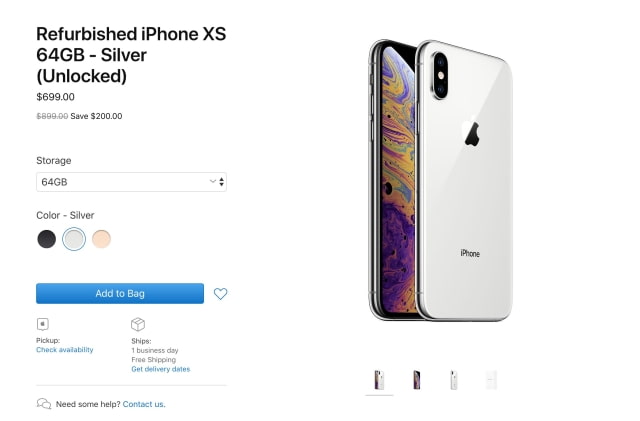This screenshot has width=640, height=421.
Task: Select the fourth white box thumbnail
Action: 490,380
